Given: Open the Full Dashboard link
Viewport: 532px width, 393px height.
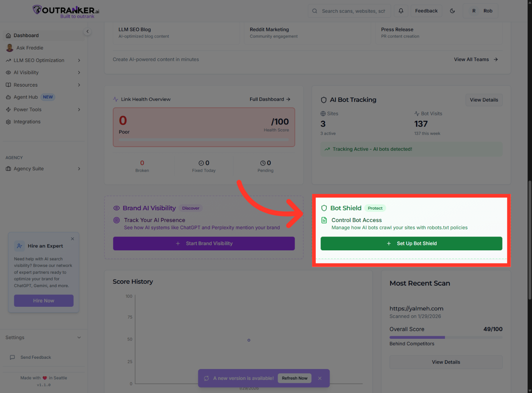Looking at the screenshot, I should pos(270,99).
